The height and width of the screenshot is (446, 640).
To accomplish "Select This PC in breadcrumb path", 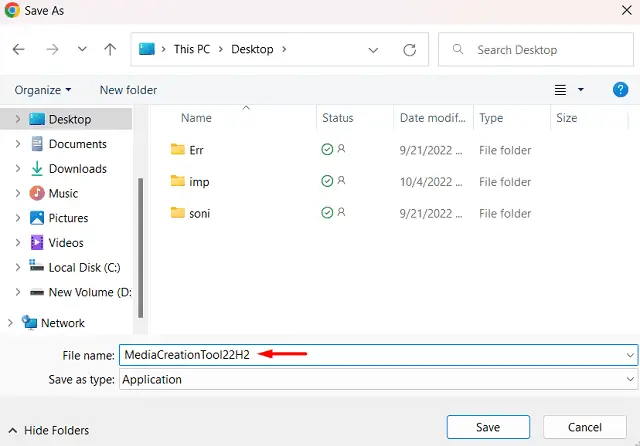I will pos(191,49).
